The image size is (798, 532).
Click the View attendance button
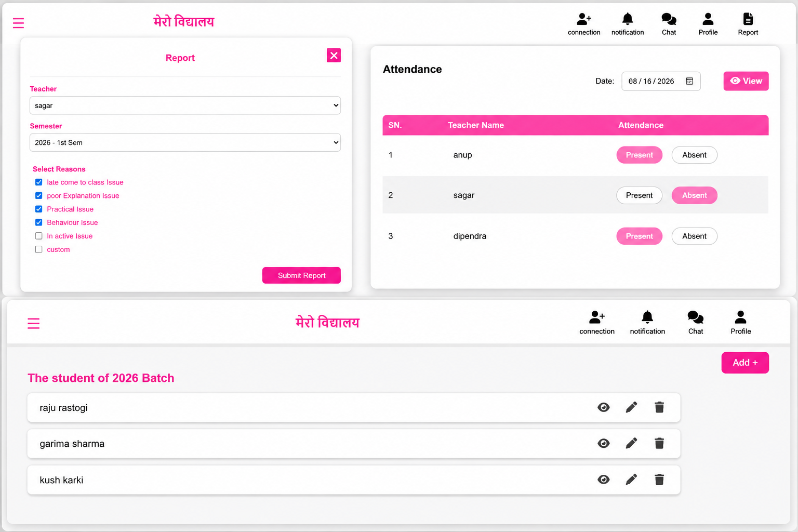point(746,81)
